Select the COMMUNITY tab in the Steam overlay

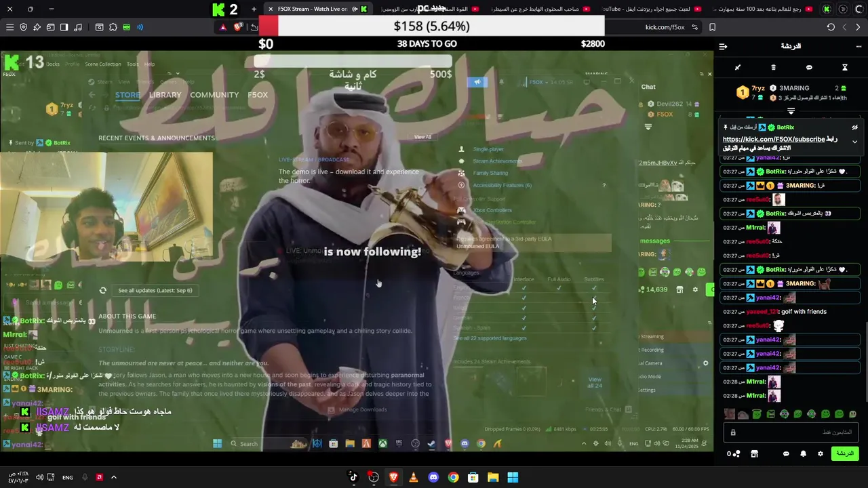(x=214, y=95)
